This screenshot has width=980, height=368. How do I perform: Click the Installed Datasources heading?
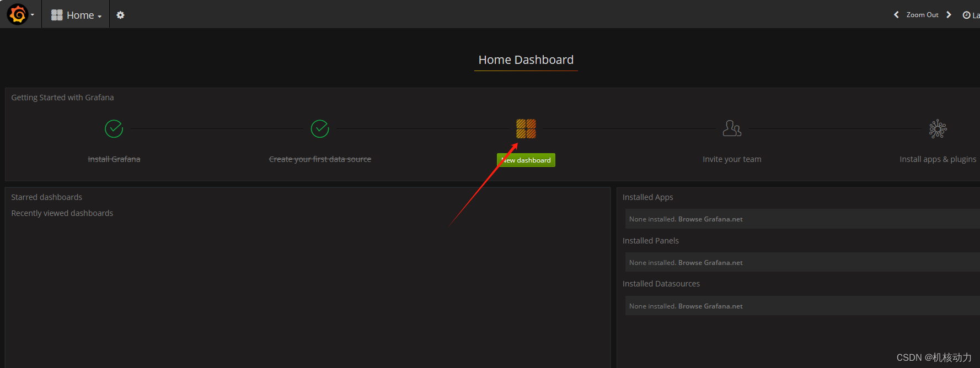(661, 284)
